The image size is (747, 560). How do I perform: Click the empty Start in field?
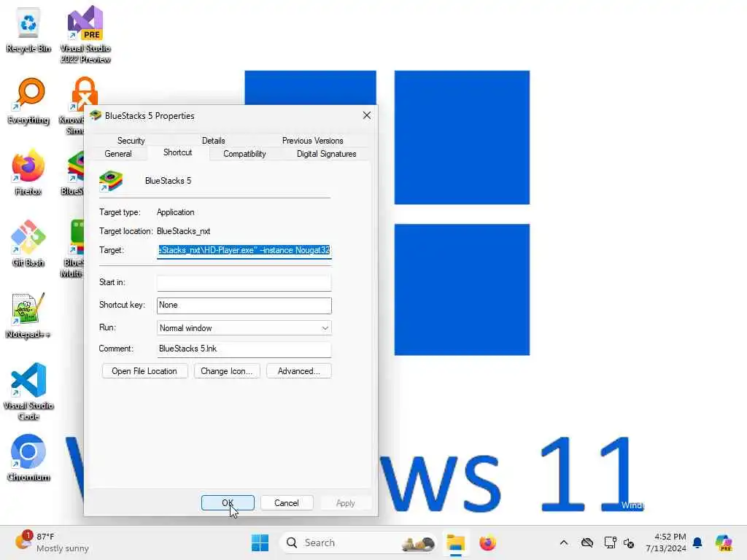tap(244, 283)
